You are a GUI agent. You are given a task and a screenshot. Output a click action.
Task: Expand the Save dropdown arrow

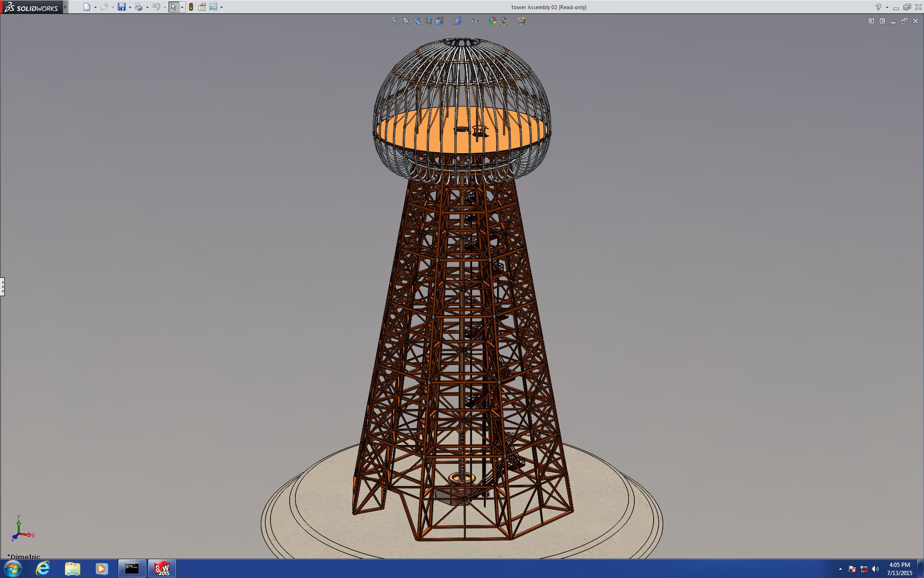tap(130, 7)
